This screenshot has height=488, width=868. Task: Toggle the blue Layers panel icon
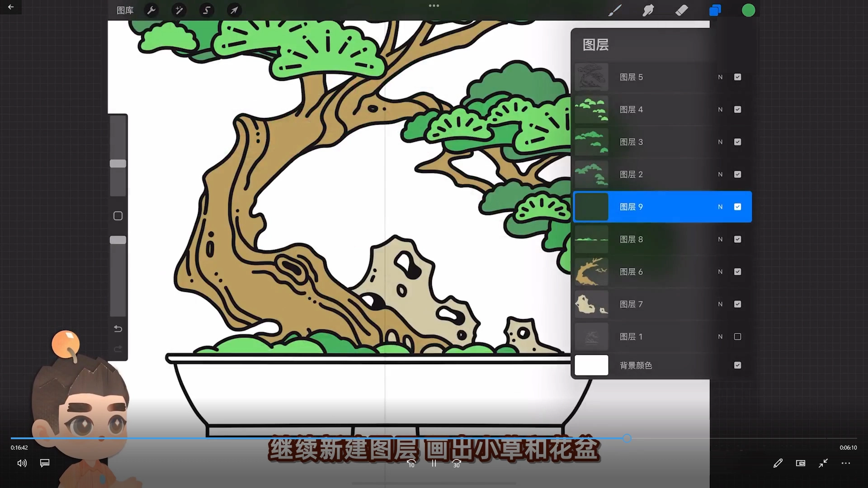[715, 10]
